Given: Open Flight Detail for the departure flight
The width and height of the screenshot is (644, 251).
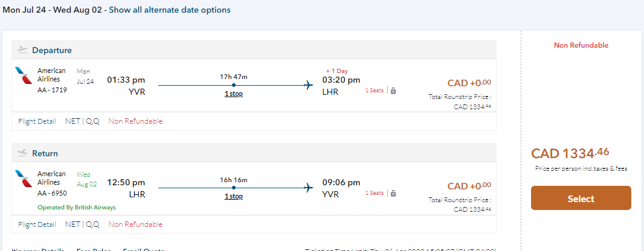Looking at the screenshot, I should coord(38,121).
